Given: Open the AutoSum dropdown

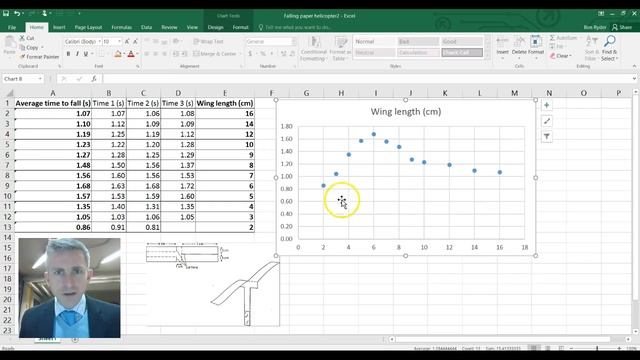Looking at the screenshot, I should [580, 38].
